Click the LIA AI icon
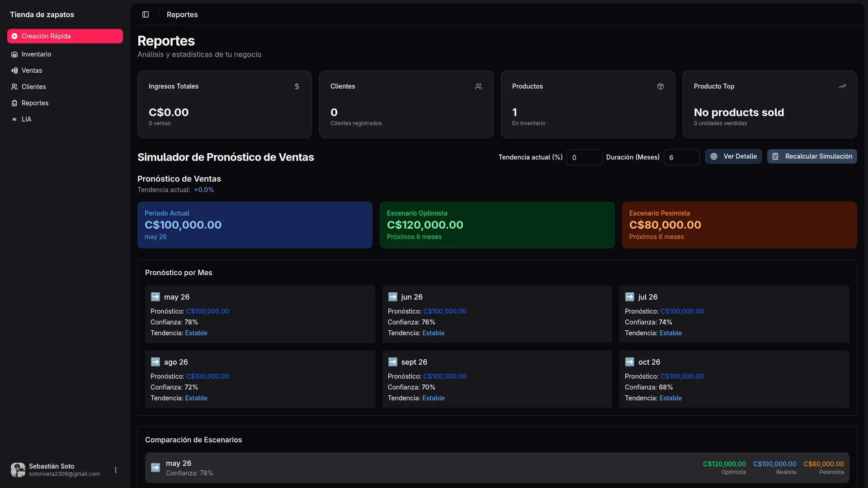The width and height of the screenshot is (868, 488). tap(14, 119)
